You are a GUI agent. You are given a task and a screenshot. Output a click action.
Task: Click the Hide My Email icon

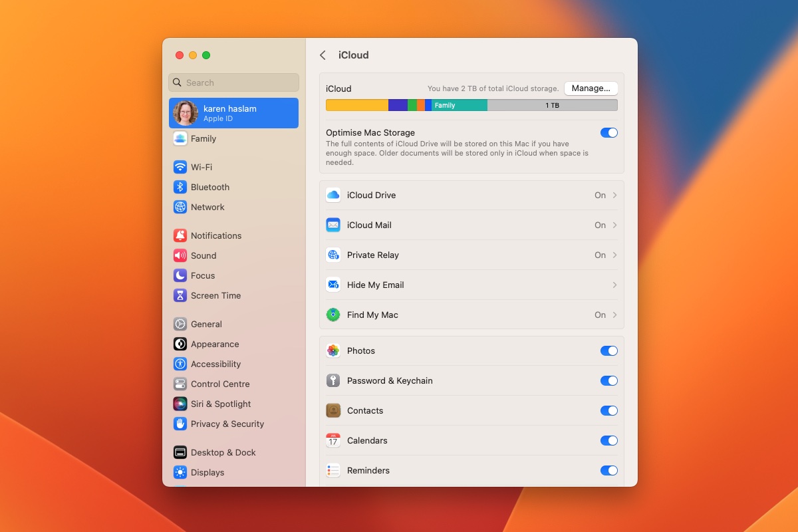point(333,285)
